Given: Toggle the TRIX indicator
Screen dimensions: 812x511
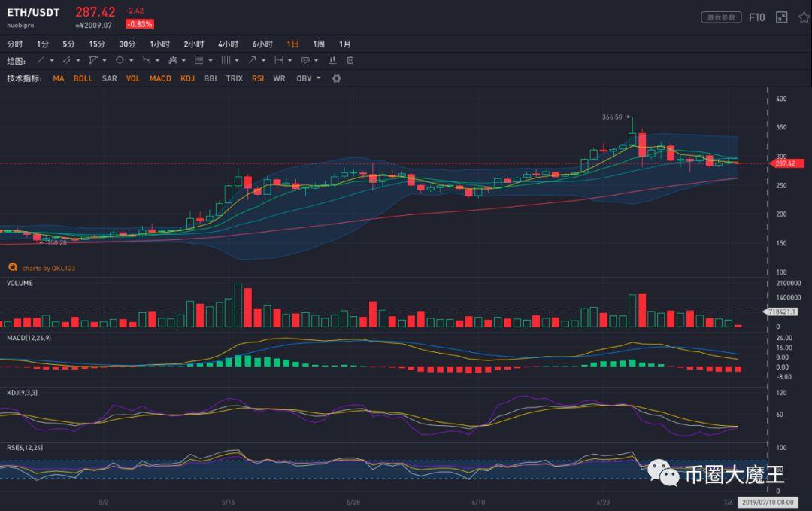Looking at the screenshot, I should pos(234,78).
